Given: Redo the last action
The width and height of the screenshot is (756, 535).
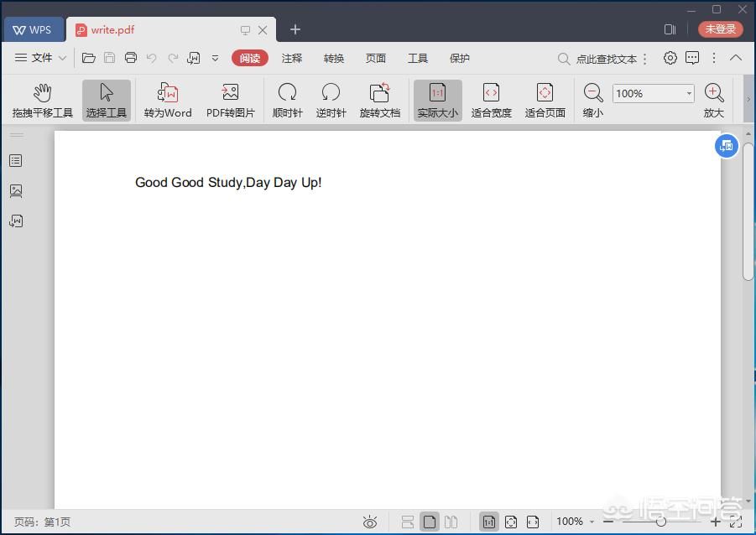Looking at the screenshot, I should click(x=173, y=58).
